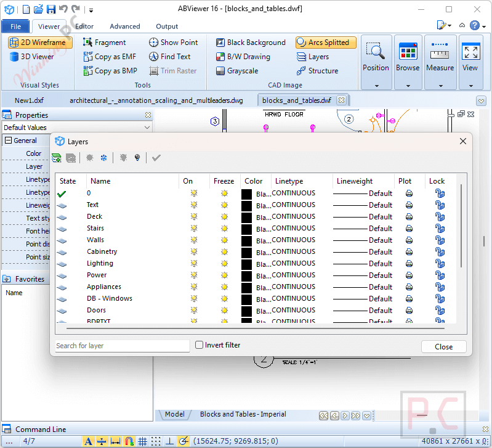Switch to the Output ribbon tab
This screenshot has height=448, width=492.
(x=167, y=26)
